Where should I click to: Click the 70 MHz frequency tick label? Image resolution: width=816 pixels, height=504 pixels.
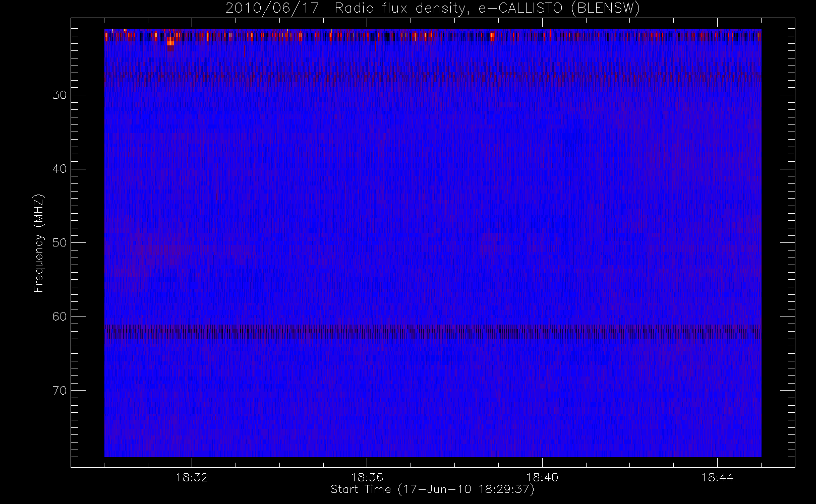(x=59, y=390)
